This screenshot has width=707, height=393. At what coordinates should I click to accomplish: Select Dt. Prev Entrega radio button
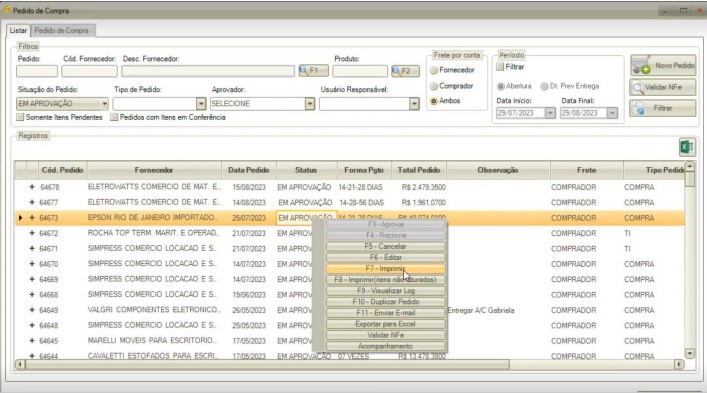point(544,86)
